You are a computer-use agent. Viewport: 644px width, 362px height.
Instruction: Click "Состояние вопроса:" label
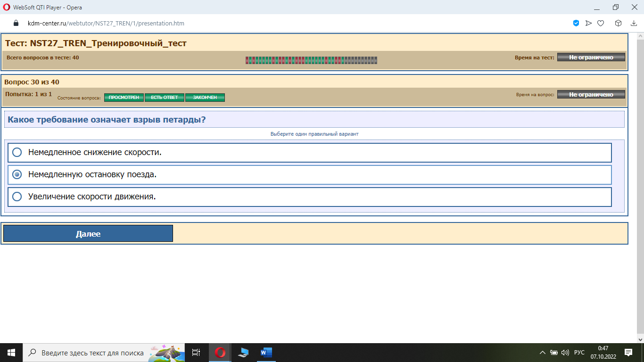click(79, 98)
